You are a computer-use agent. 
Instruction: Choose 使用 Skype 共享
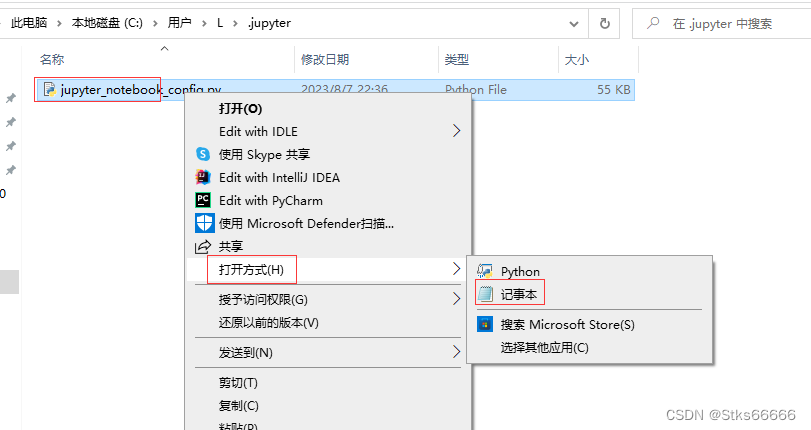tap(264, 154)
